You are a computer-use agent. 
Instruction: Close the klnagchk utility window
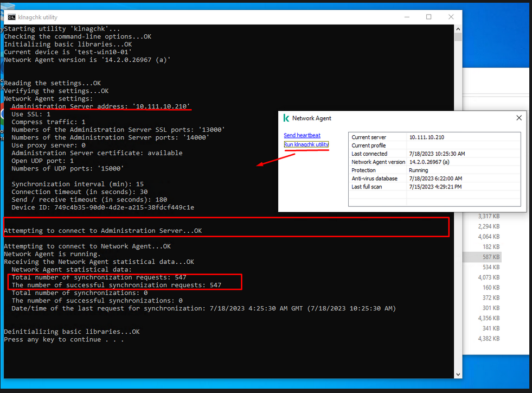point(451,17)
